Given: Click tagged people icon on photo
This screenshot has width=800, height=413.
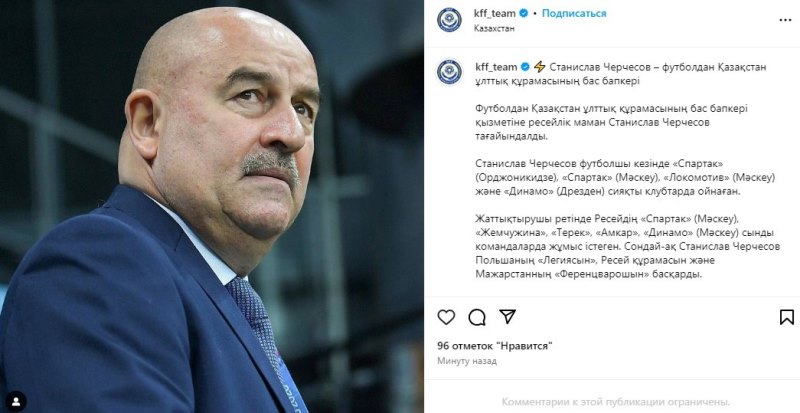Looking at the screenshot, I should (16, 402).
